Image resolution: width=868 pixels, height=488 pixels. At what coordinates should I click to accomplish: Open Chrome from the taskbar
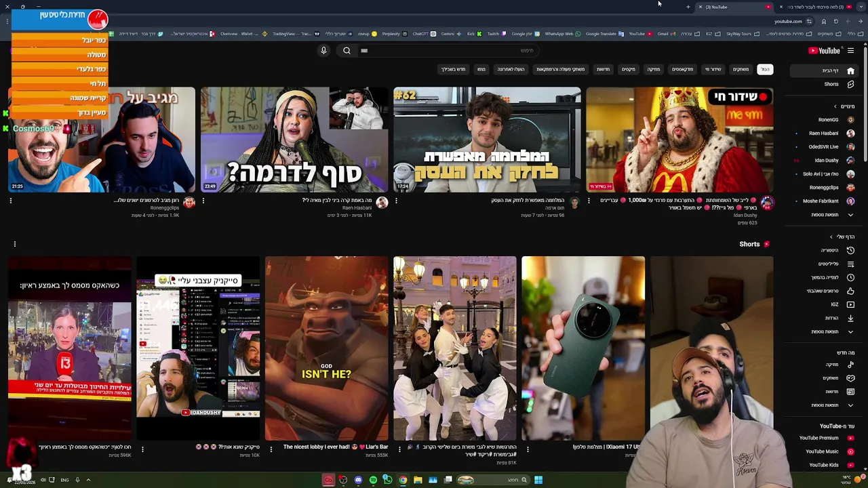click(x=403, y=480)
